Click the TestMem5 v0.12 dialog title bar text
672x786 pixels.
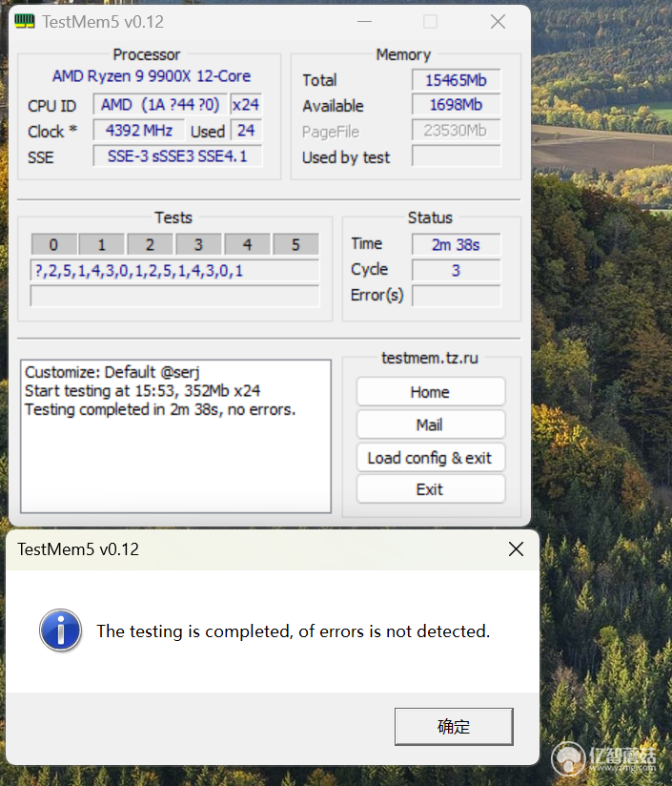tap(78, 549)
